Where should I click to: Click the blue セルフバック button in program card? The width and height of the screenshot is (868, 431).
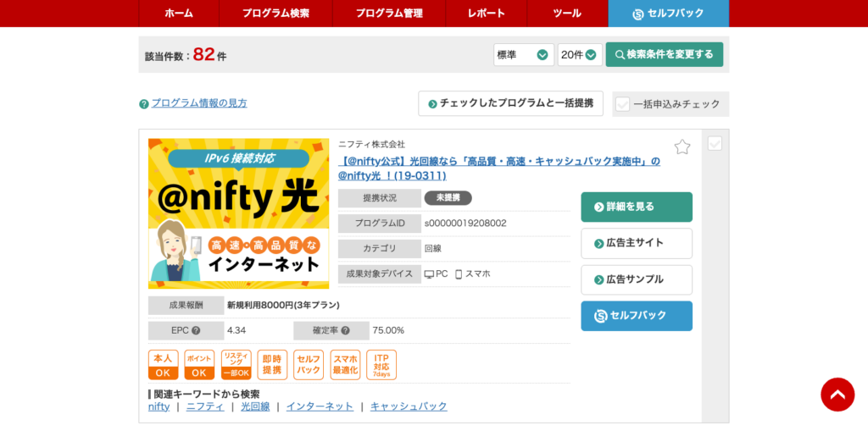click(x=637, y=316)
